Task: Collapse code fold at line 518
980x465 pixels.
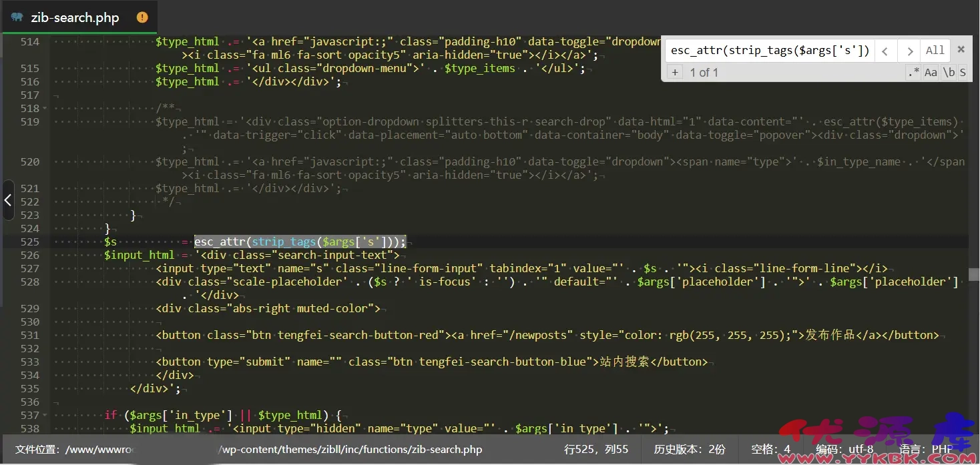Action: [45, 108]
